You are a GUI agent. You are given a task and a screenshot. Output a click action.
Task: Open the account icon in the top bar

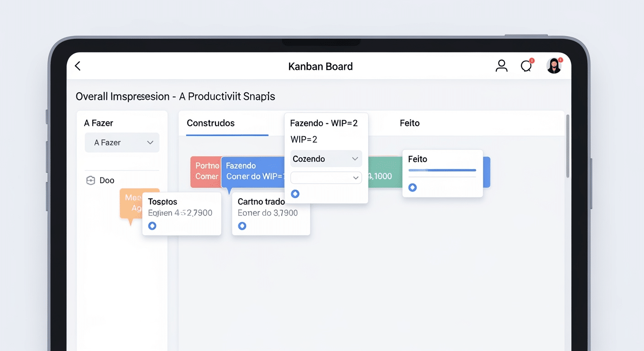[x=501, y=66]
